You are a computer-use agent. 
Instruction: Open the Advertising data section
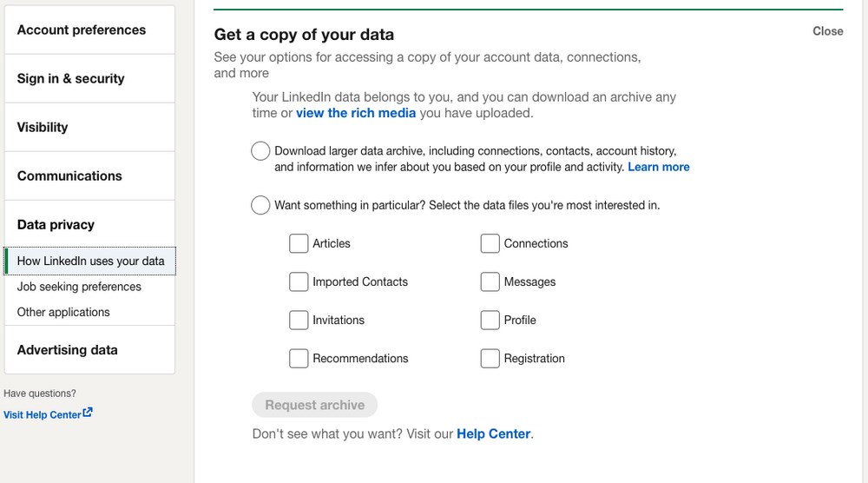(x=89, y=350)
